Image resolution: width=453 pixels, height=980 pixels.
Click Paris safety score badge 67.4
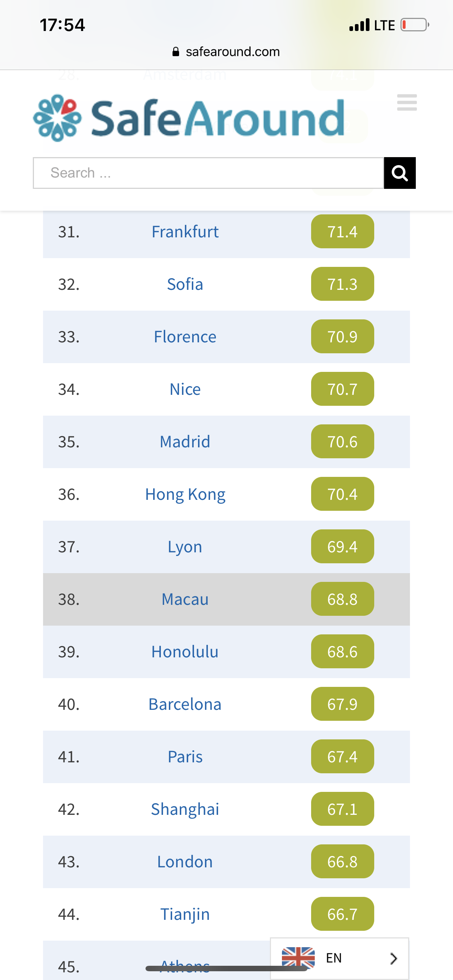(x=342, y=757)
